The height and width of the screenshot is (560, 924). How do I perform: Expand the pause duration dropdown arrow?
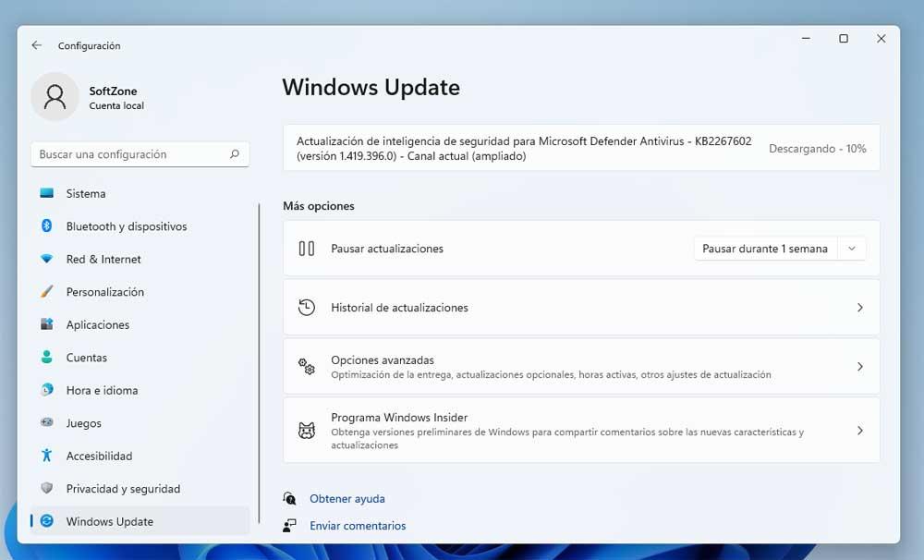[x=852, y=249]
